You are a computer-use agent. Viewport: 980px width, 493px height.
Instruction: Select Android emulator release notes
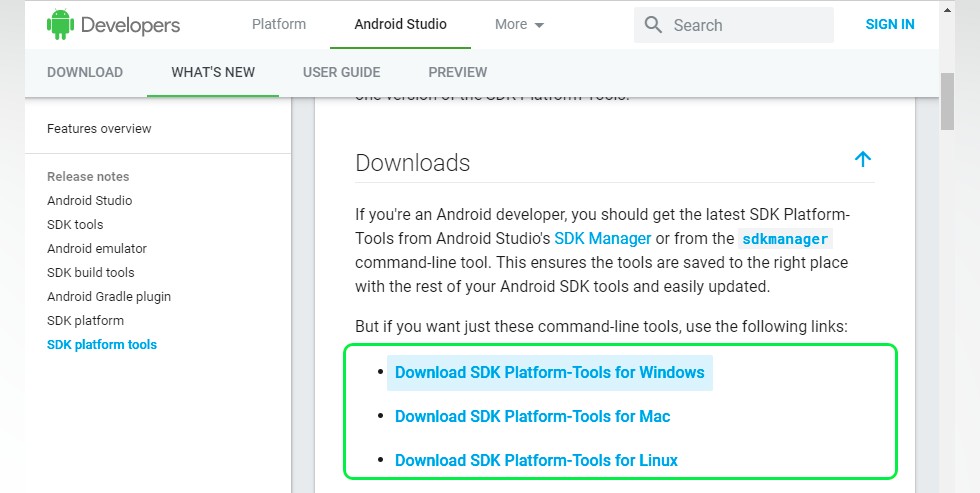tap(97, 248)
